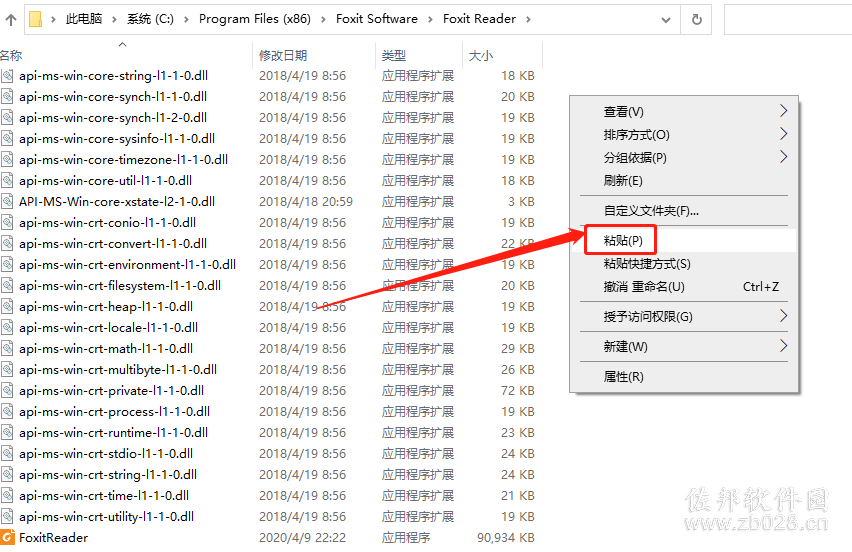Select file name api-ms-win-crt-string-l1-1-0.dll

pos(108,475)
